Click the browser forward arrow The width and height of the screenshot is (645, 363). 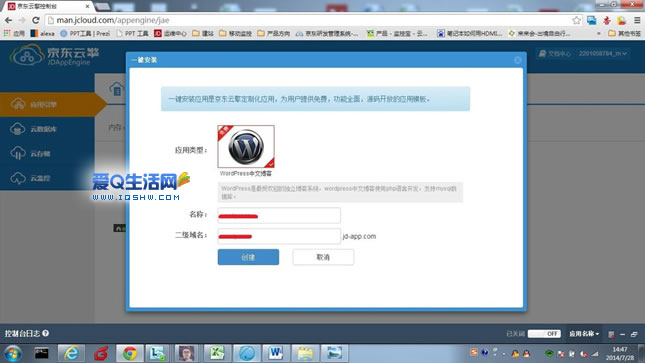pyautogui.click(x=22, y=20)
